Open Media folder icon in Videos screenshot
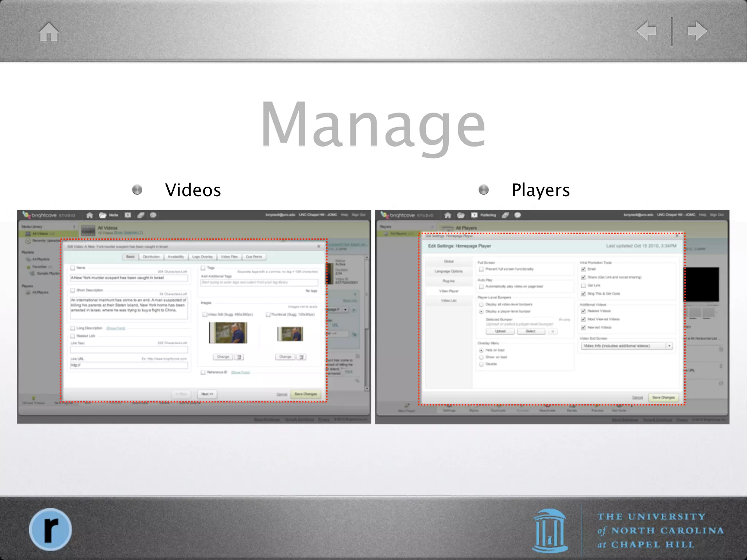The height and width of the screenshot is (560, 747). 103,215
